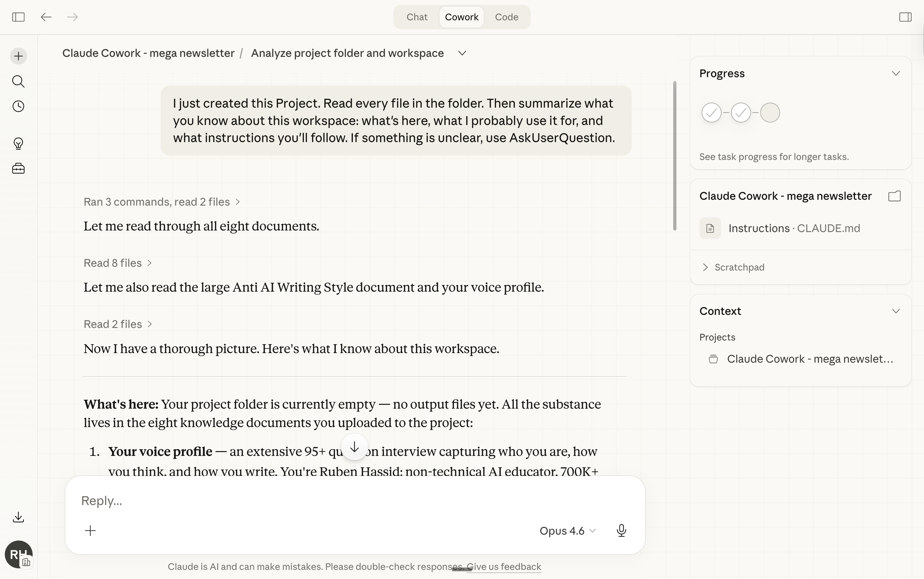
Task: Open history clock icon in sidebar
Action: click(x=18, y=107)
